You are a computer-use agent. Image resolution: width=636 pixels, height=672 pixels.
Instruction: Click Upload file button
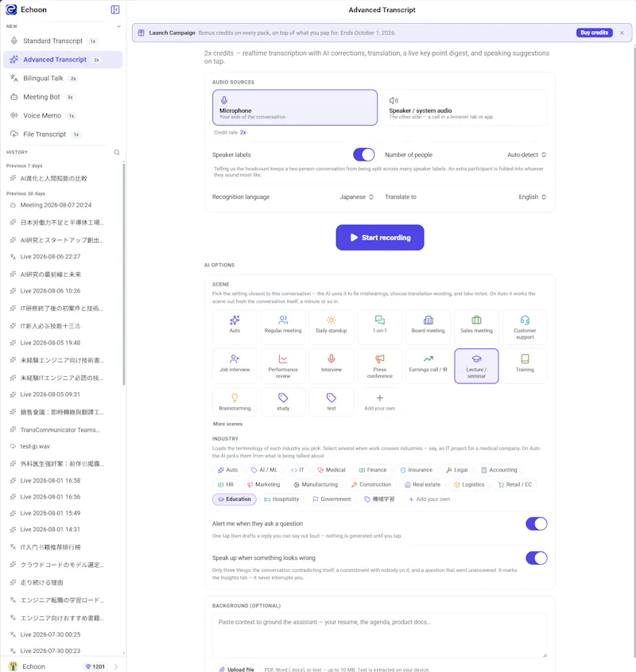pyautogui.click(x=236, y=669)
